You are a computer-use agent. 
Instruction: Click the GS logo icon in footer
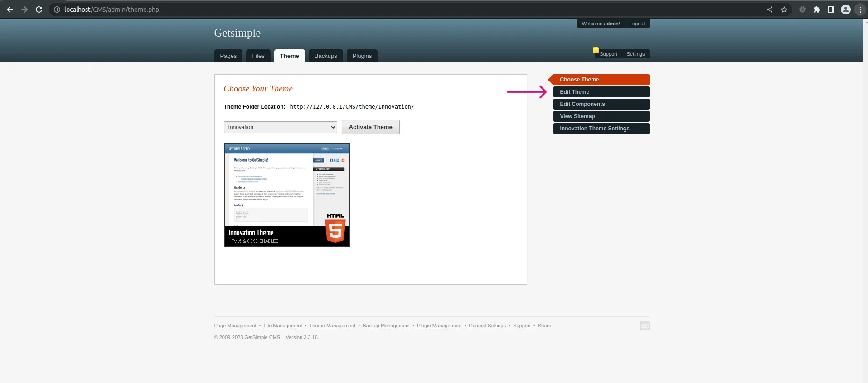645,326
